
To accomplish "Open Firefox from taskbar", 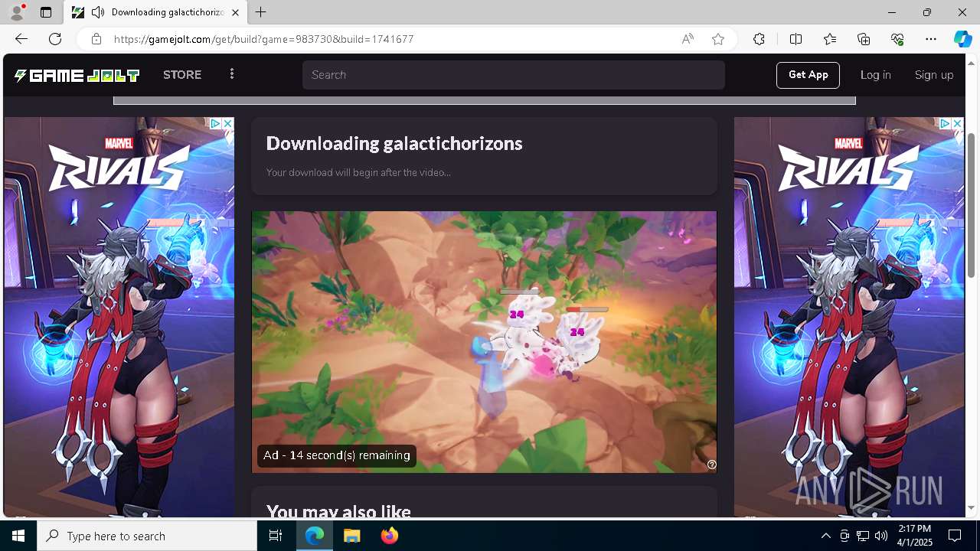I will [390, 536].
